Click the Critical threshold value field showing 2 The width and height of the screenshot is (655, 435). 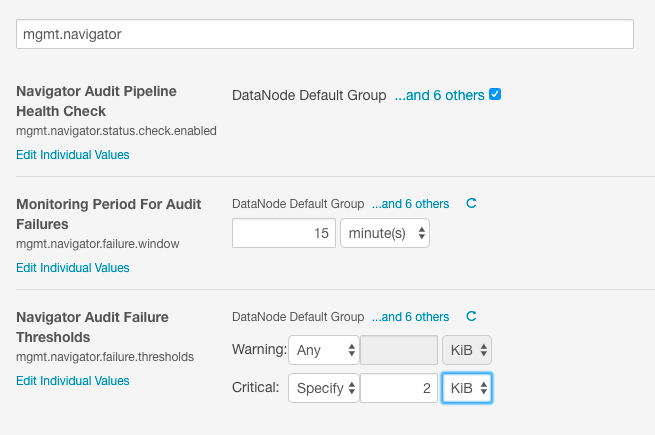[399, 388]
